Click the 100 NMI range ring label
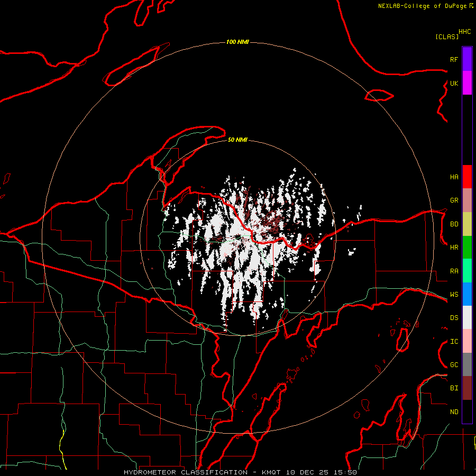The image size is (476, 476). point(237,42)
